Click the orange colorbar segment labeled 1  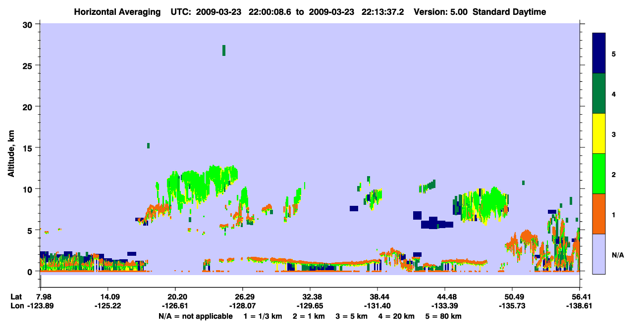point(599,214)
